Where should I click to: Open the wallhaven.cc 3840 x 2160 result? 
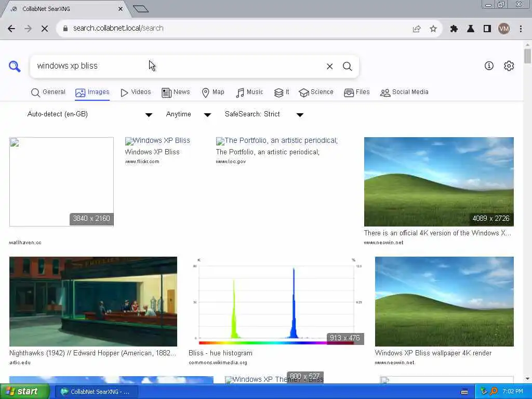tap(61, 182)
